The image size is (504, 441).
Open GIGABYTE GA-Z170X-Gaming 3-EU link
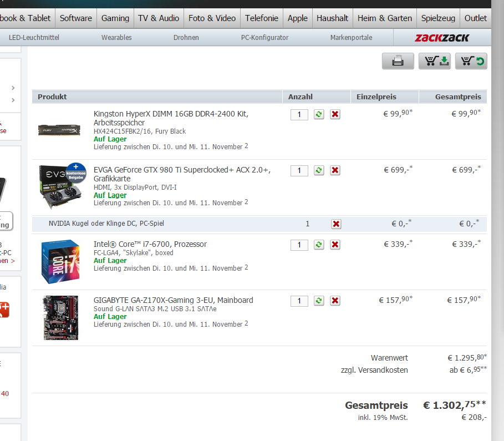pos(173,300)
